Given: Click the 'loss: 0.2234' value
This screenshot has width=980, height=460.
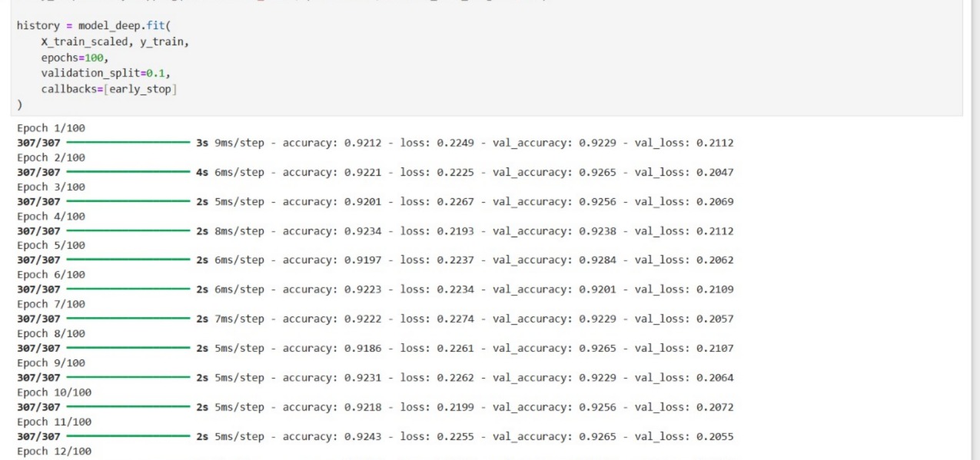Looking at the screenshot, I should click(437, 290).
